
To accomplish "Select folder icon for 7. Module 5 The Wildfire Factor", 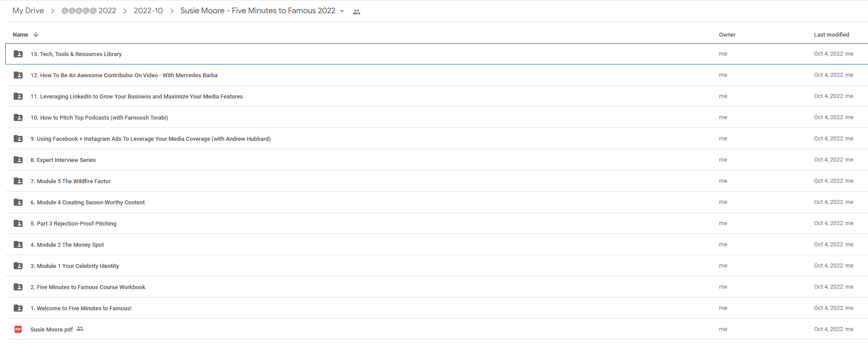I will 18,181.
